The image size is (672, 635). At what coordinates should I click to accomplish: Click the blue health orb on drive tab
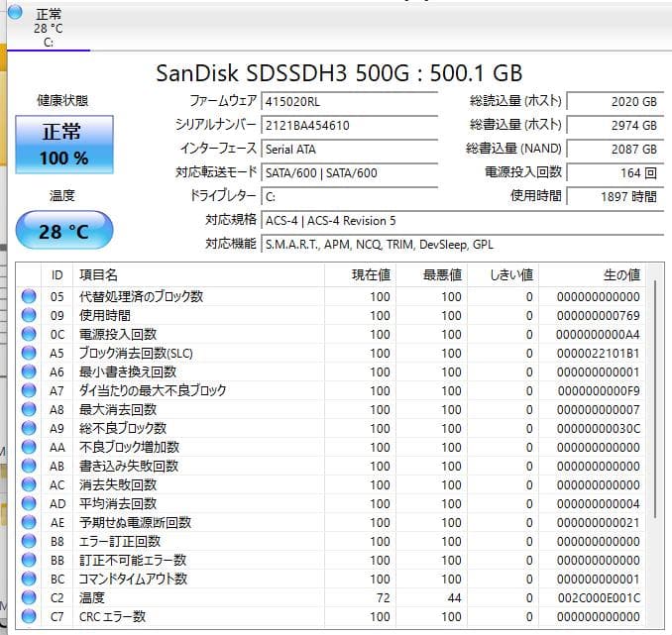[15, 12]
